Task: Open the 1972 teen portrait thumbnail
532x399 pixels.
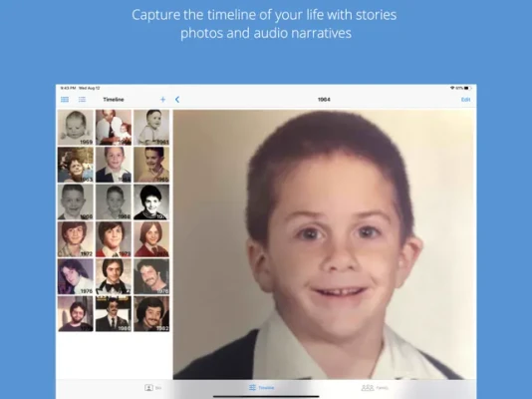Action: tap(76, 239)
